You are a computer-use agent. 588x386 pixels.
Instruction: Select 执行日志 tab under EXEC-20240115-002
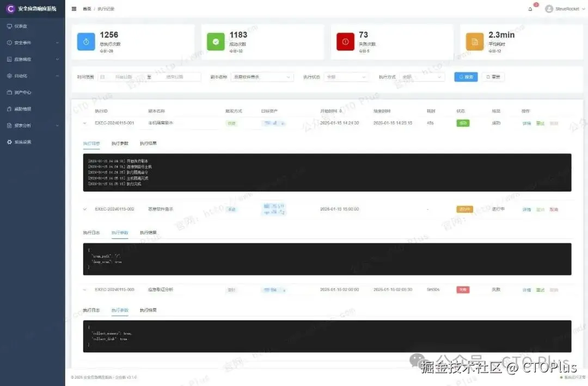coord(91,232)
